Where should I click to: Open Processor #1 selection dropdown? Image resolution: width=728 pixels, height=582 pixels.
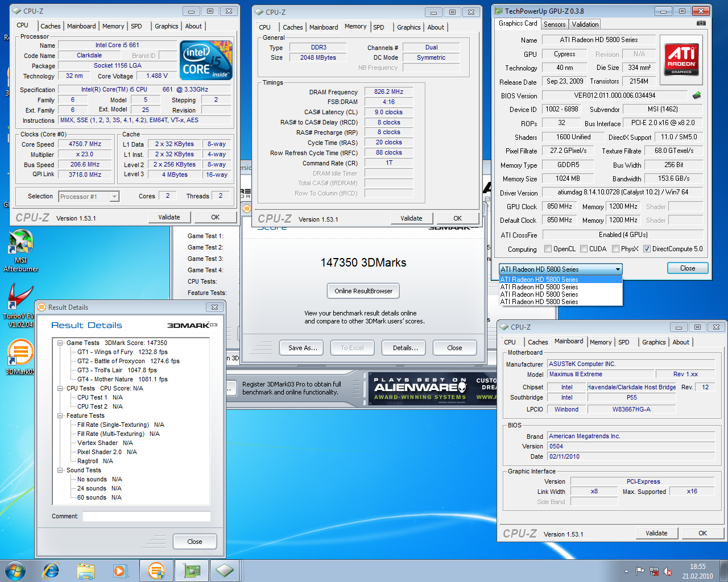pos(89,197)
